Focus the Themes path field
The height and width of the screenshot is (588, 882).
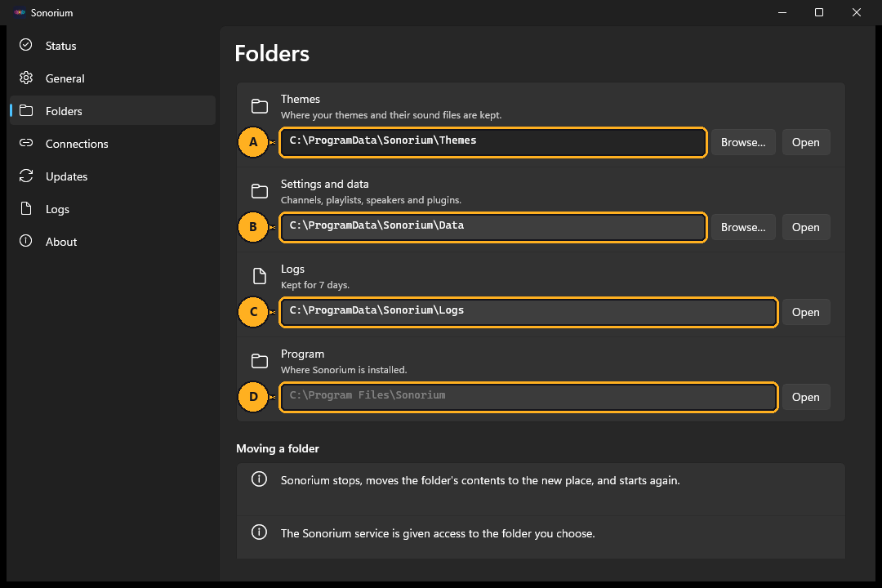click(x=492, y=142)
